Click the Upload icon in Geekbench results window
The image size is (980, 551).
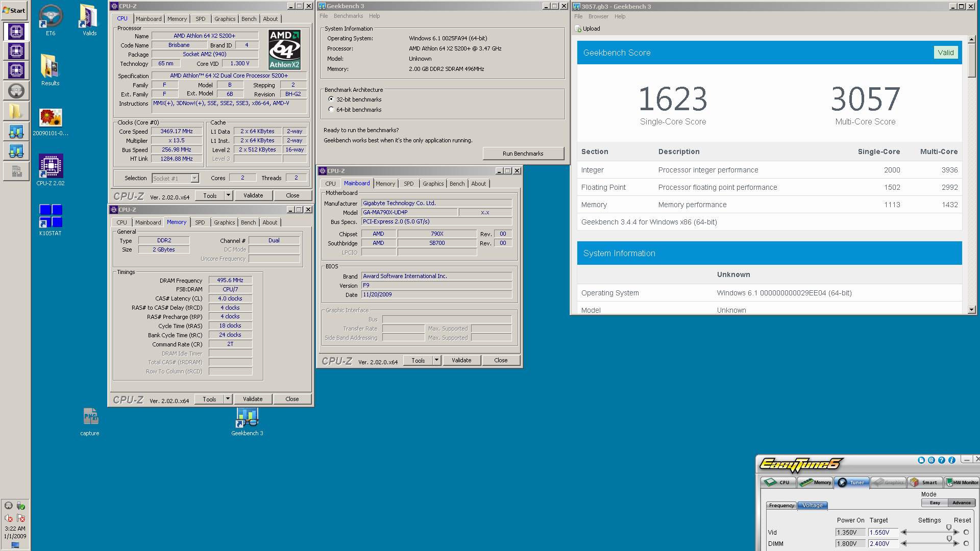pyautogui.click(x=578, y=29)
